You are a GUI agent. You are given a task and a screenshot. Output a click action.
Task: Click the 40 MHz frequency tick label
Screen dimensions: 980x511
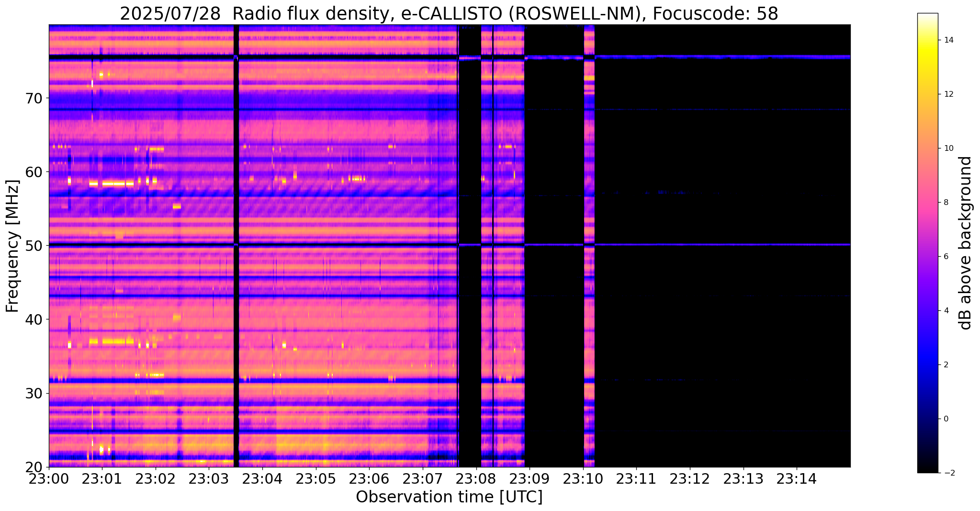pos(34,319)
